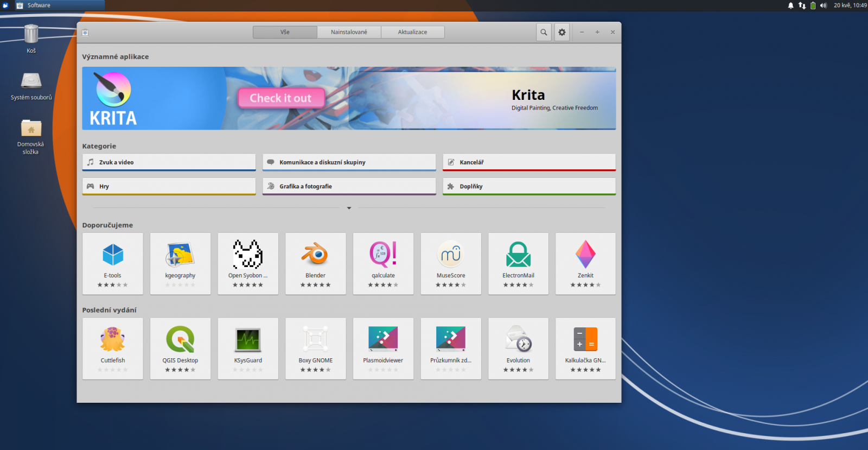868x450 pixels.
Task: Open the E-tools app tile
Action: tap(113, 264)
